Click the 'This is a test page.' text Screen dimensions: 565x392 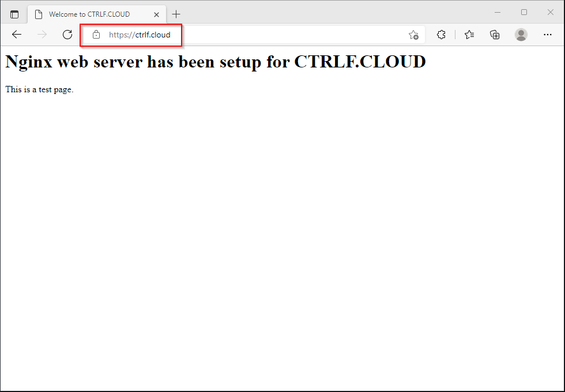pyautogui.click(x=39, y=89)
